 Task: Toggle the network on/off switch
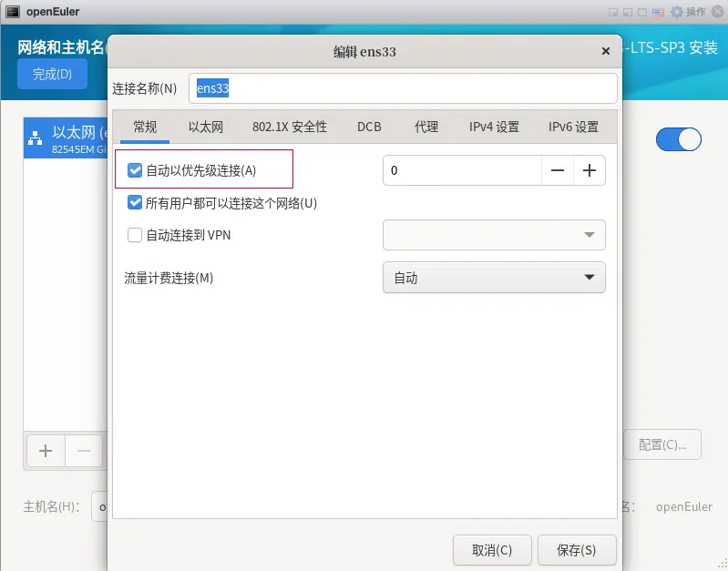[x=678, y=139]
